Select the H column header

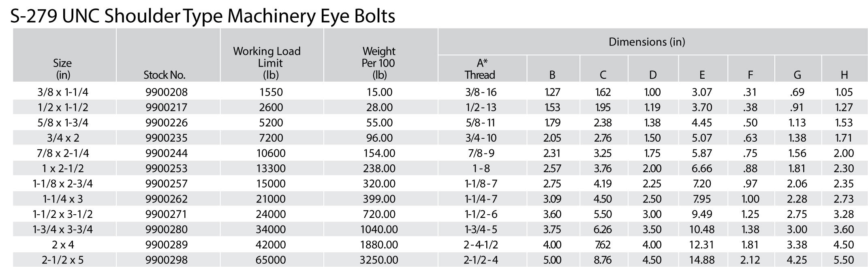(x=844, y=75)
